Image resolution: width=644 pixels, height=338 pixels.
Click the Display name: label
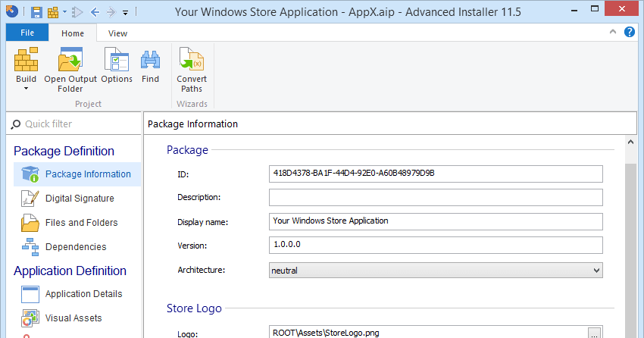202,222
